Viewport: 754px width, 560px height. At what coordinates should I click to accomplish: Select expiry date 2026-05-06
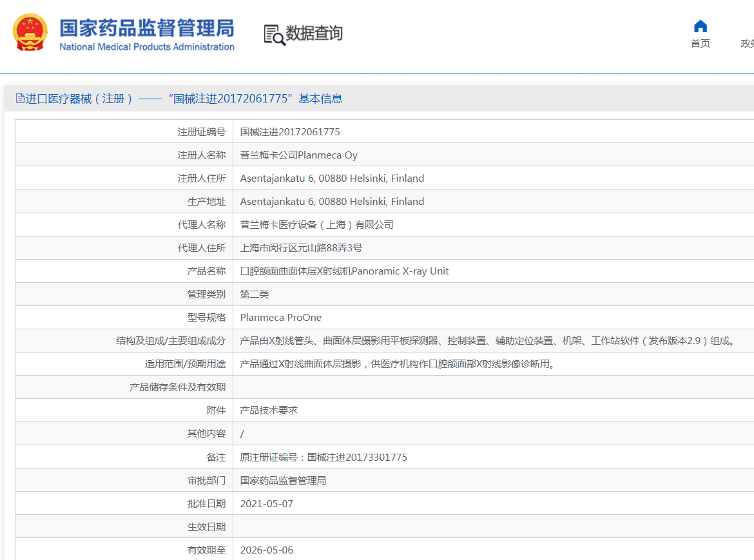(x=266, y=550)
